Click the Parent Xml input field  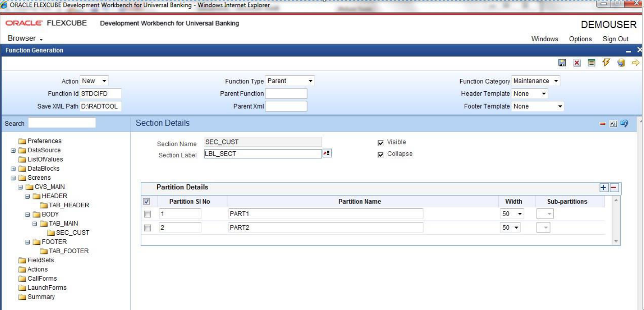[x=286, y=106]
